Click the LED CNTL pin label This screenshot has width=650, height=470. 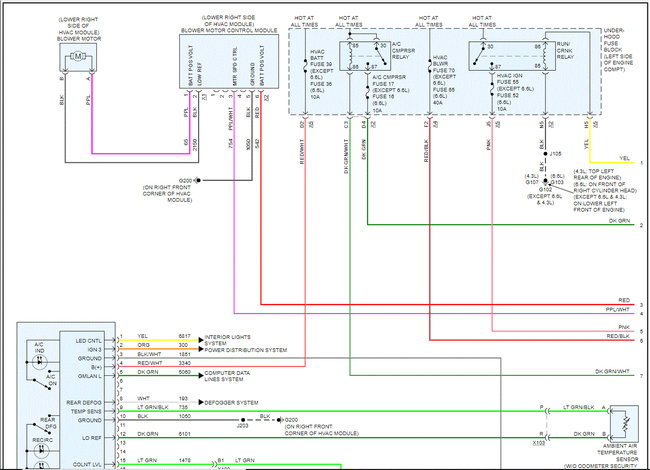click(x=88, y=341)
